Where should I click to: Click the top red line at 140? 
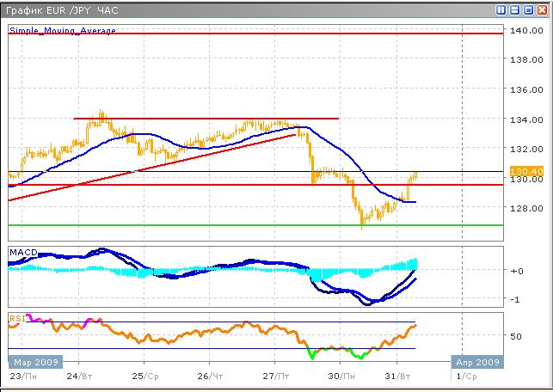point(258,34)
